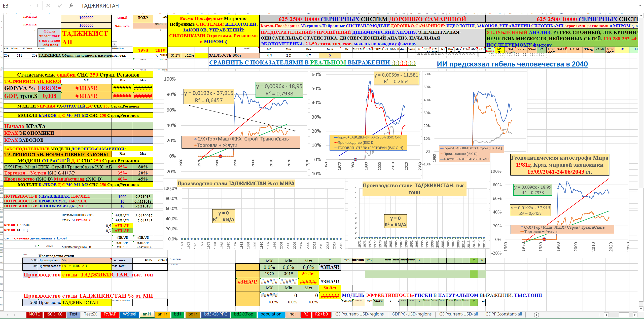
Task: Click the yellow 1970 year cell
Action: coord(143,50)
